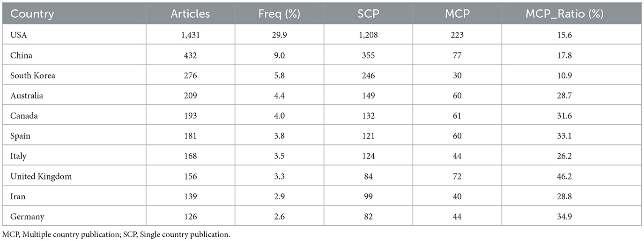Select the China country cell
The image size is (644, 241).
coord(21,55)
